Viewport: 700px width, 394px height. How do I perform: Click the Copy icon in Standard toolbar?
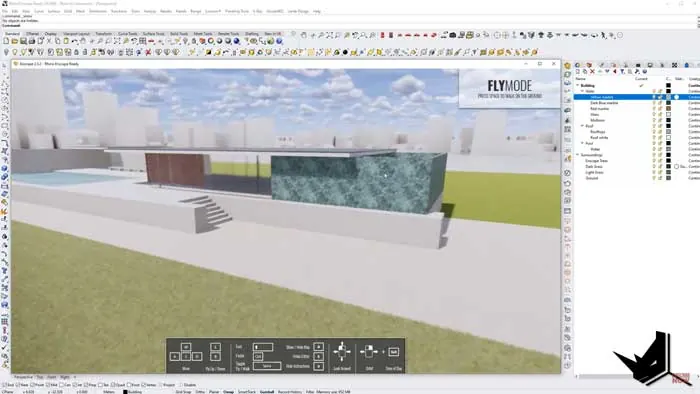[x=58, y=41]
